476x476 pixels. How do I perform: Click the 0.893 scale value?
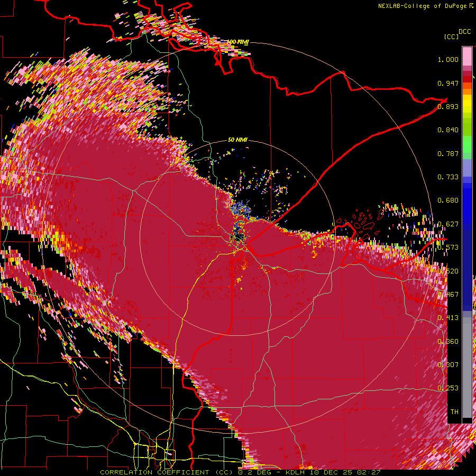click(x=448, y=106)
